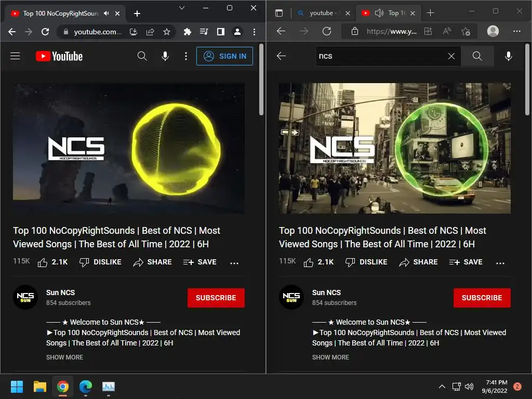Click SUBSCRIBE in Edge window
This screenshot has height=399, width=532.
tap(482, 298)
